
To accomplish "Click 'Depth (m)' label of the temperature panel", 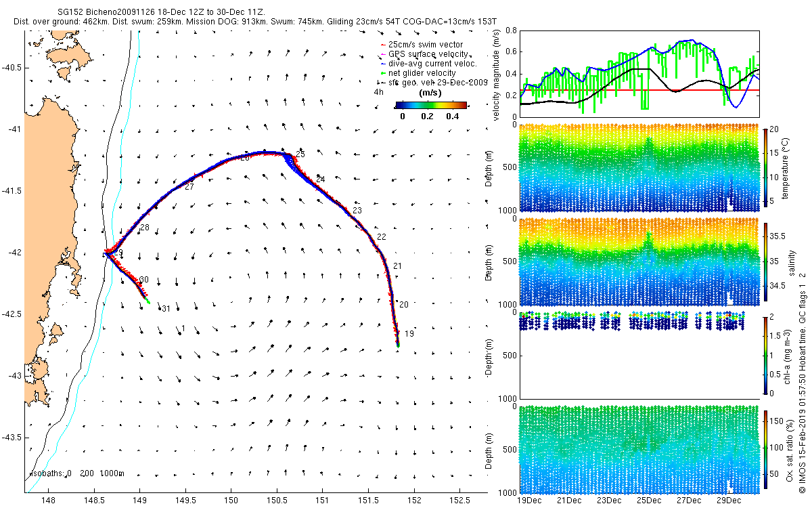I will pyautogui.click(x=490, y=169).
